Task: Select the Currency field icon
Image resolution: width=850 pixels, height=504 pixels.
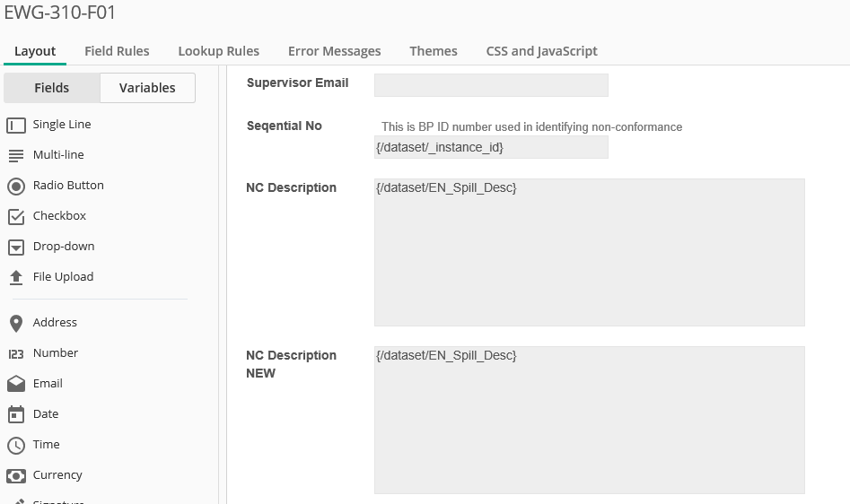Action: pos(16,475)
